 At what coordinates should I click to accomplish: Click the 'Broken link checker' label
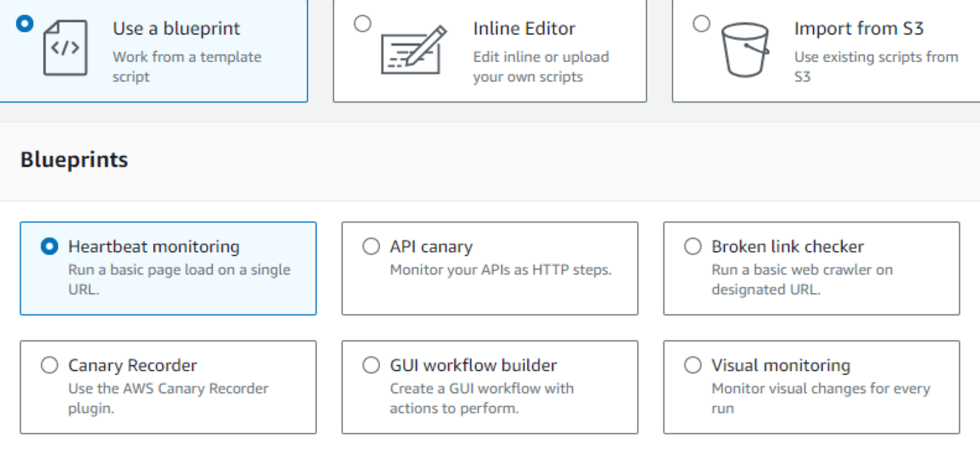coord(787,246)
